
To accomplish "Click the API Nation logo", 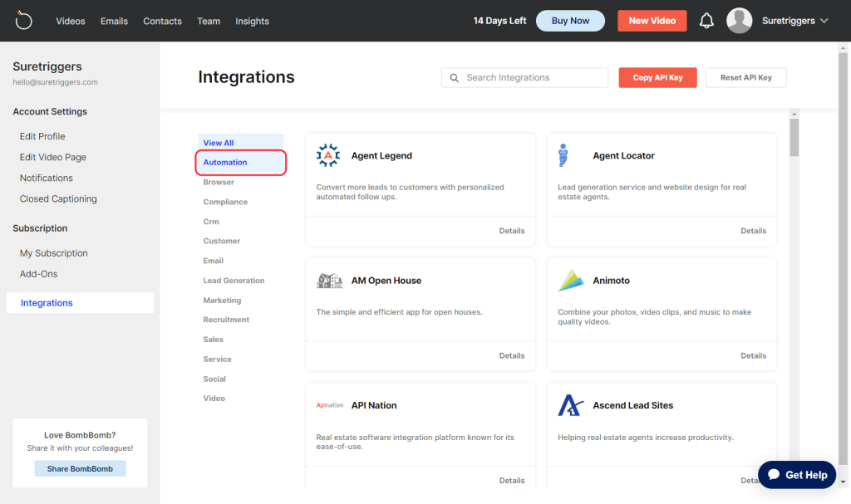I will pos(329,405).
